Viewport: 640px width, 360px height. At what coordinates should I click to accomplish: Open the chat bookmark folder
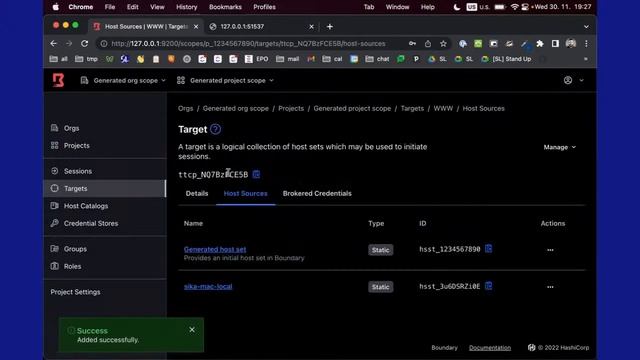pyautogui.click(x=378, y=59)
